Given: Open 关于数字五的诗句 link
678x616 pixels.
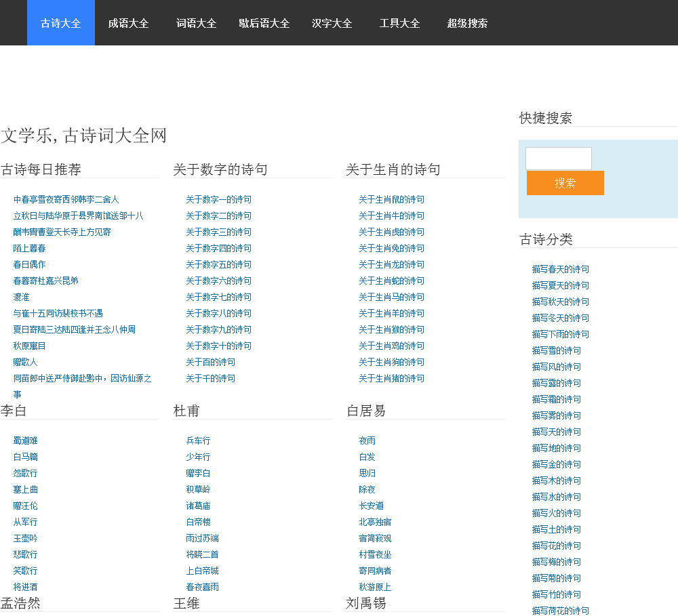Looking at the screenshot, I should click(218, 265).
